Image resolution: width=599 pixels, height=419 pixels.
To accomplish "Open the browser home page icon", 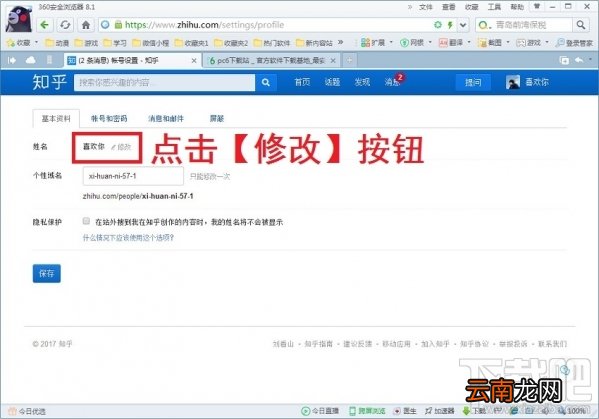I will coord(86,25).
